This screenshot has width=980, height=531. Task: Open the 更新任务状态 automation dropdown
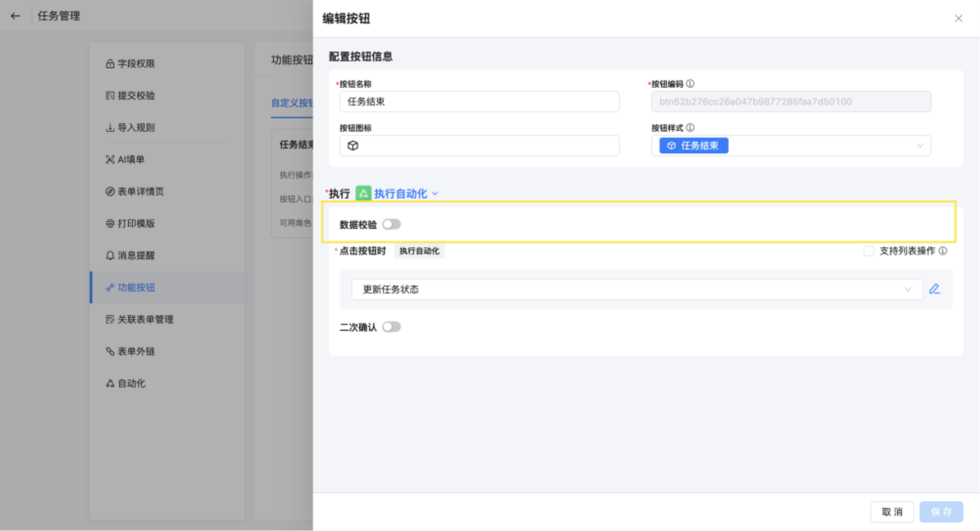tap(637, 290)
